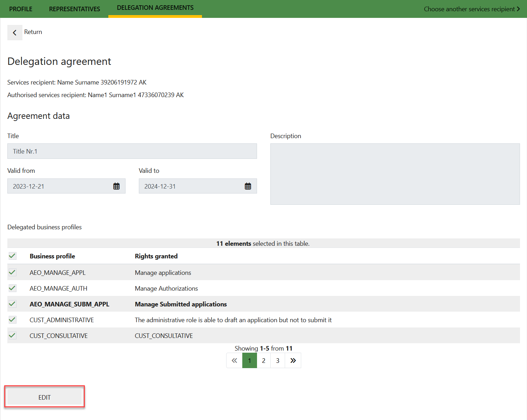Click the administrative role description text
The image size is (527, 420).
pos(233,320)
